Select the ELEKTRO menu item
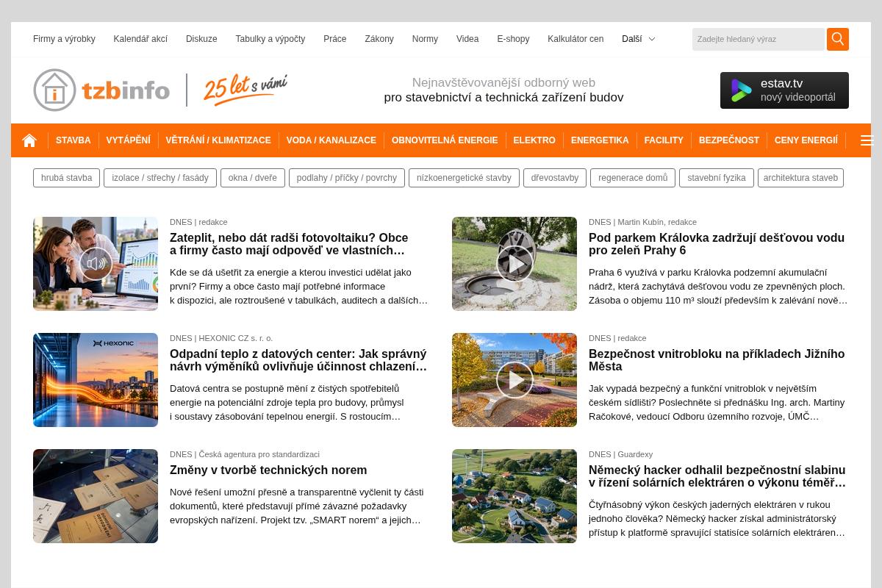882x588 pixels. click(534, 140)
